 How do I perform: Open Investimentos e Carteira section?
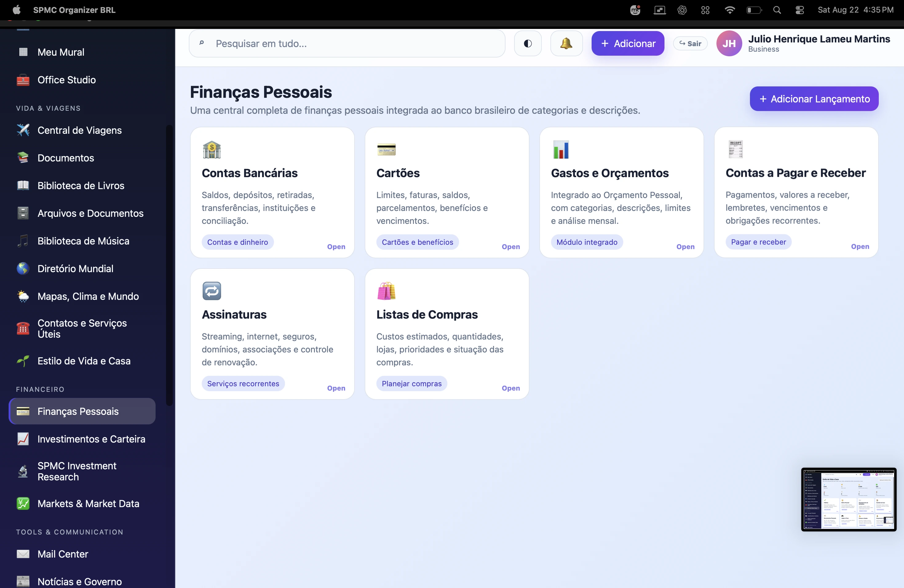click(82, 439)
